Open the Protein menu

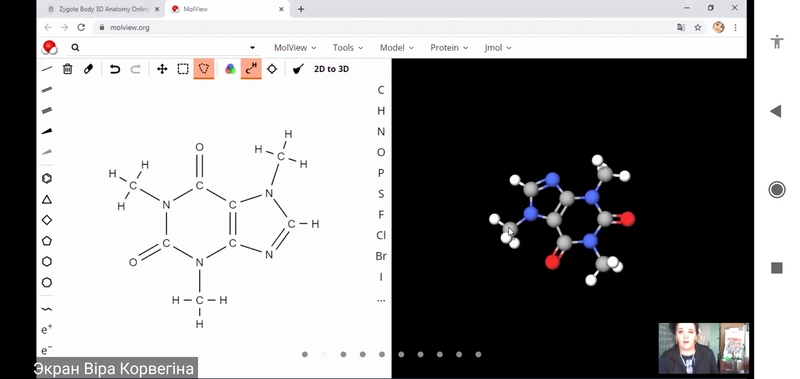point(449,47)
